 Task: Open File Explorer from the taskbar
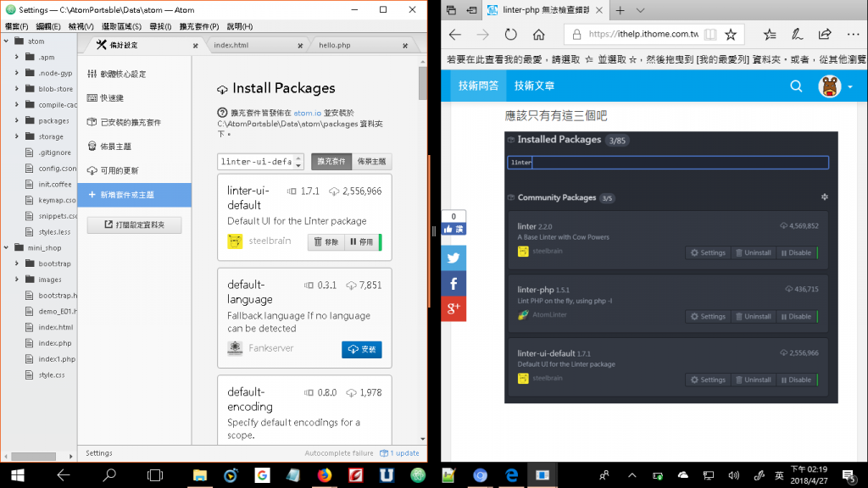tap(199, 475)
